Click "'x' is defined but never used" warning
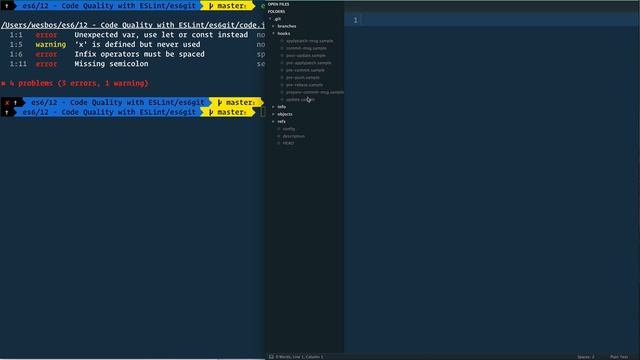Viewport: 640px width, 360px height. [x=137, y=44]
